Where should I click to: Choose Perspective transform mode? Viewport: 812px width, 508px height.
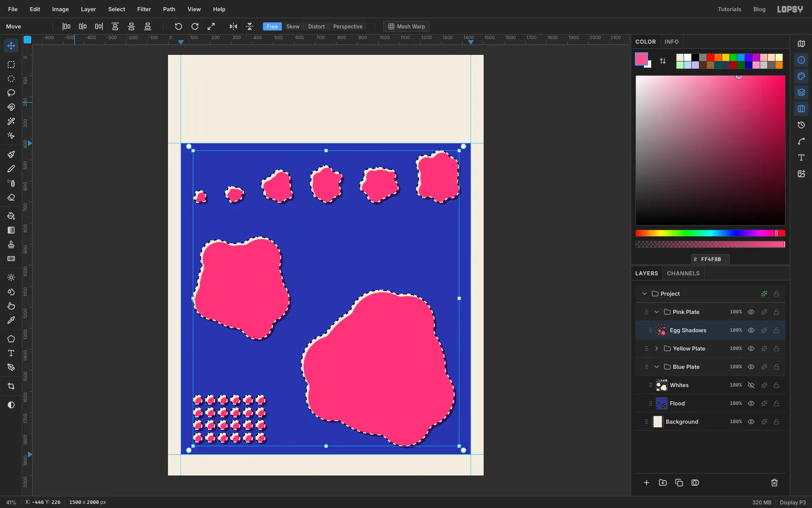click(x=348, y=26)
